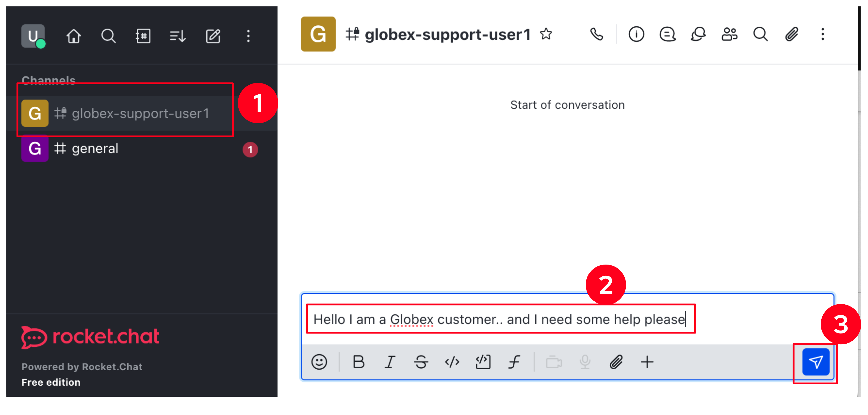Open the user avatar status menu
This screenshot has width=868, height=415.
click(x=33, y=36)
